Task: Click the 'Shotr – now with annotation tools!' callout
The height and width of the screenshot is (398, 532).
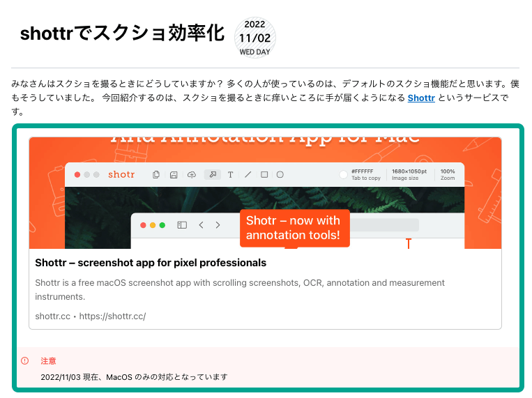Action: click(294, 228)
